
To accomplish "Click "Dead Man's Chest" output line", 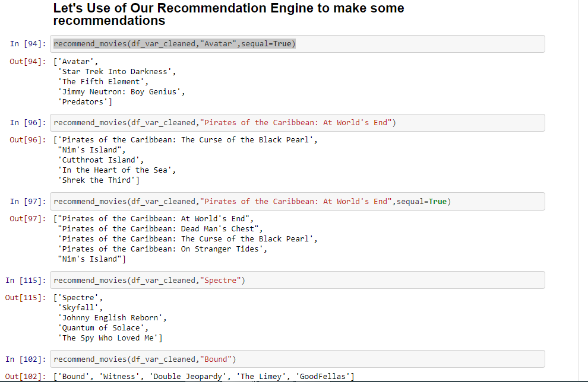I will coord(160,229).
